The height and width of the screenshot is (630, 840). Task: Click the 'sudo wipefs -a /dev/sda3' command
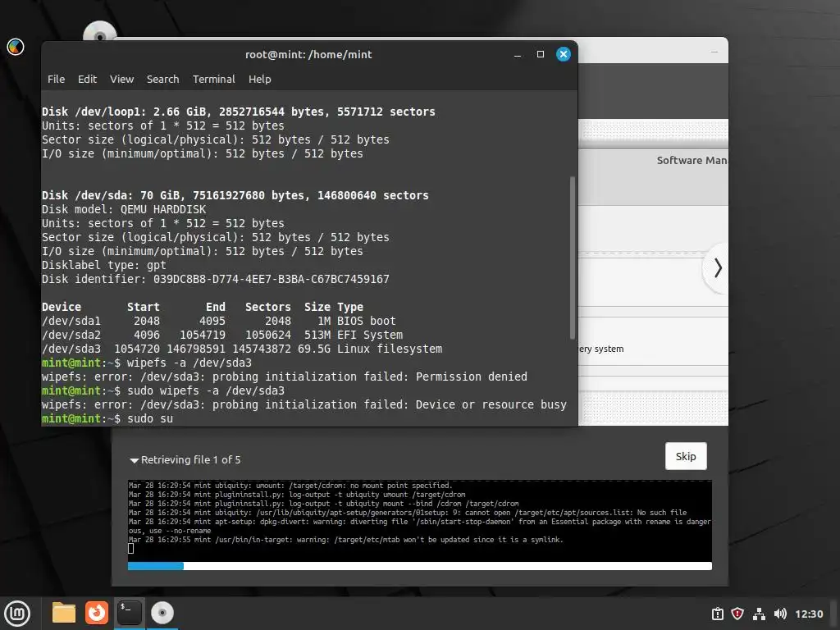coord(206,390)
